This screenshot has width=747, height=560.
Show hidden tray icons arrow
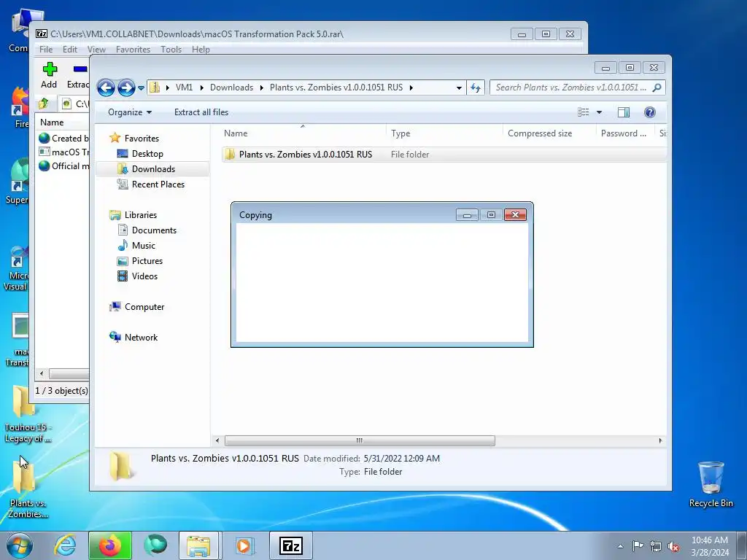[x=620, y=546]
